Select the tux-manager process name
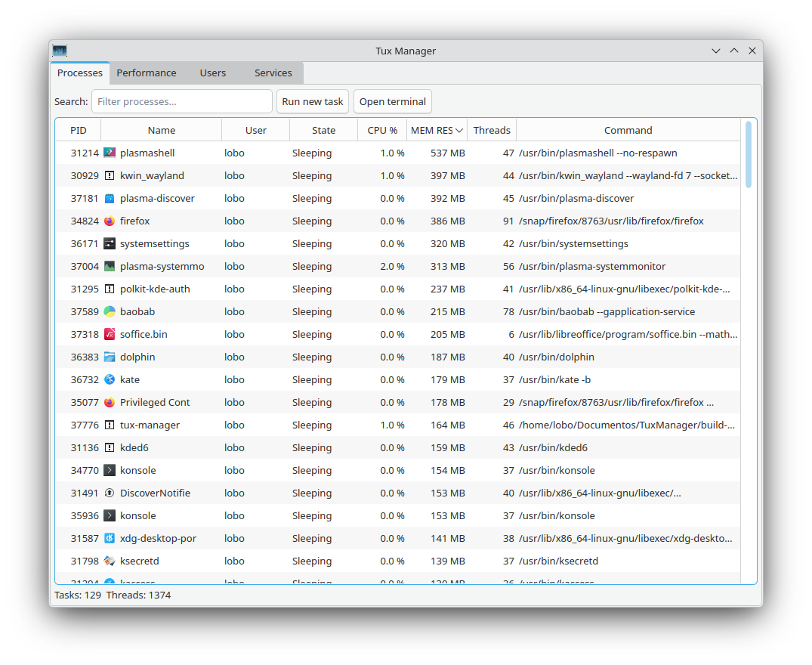Screen dimensions: 812x665 tap(150, 425)
